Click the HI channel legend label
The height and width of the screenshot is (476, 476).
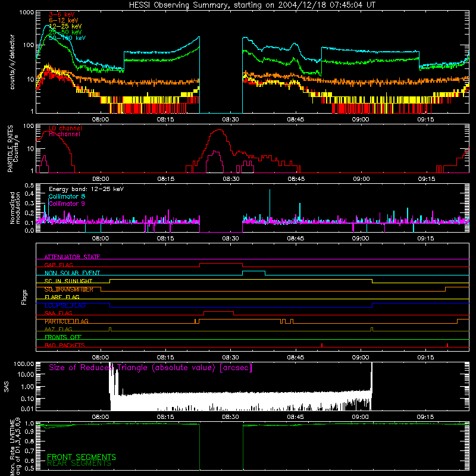click(x=64, y=134)
